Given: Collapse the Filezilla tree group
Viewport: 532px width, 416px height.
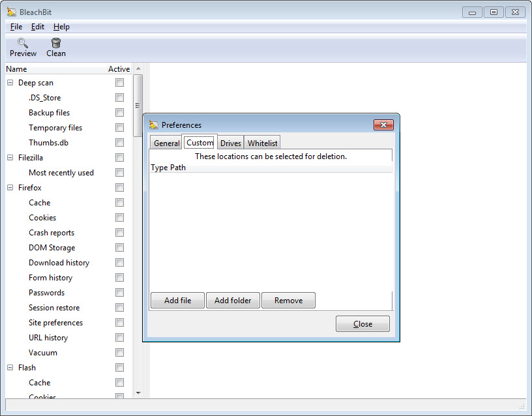Looking at the screenshot, I should [x=10, y=158].
